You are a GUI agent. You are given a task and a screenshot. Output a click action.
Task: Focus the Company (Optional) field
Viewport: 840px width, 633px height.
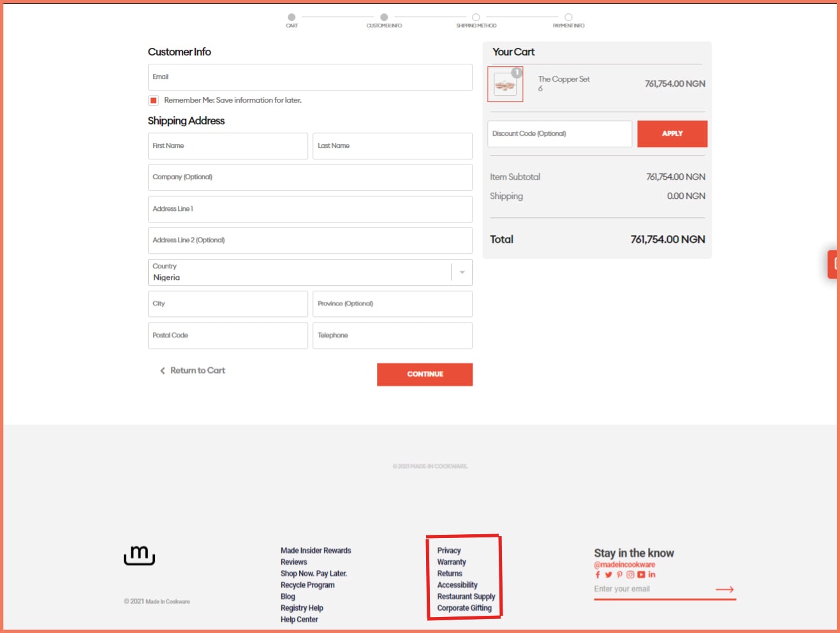click(310, 177)
